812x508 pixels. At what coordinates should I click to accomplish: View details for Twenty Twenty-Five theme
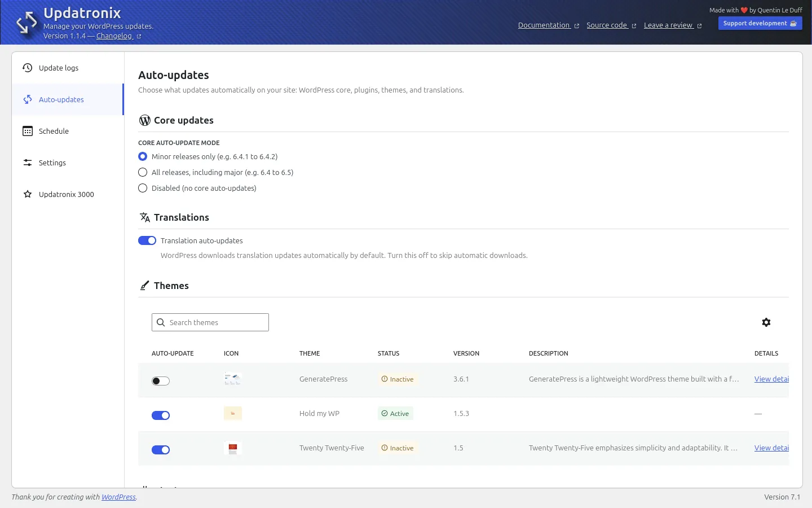(x=771, y=448)
